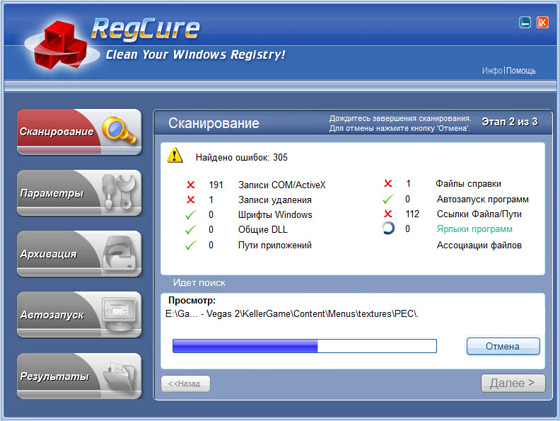Click the scanned path E:\Ga... Vegas 2

pos(292,314)
